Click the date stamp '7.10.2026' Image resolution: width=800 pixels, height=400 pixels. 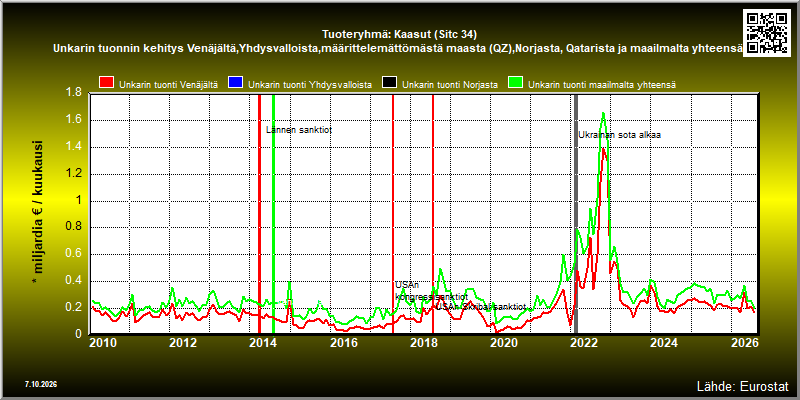41,384
